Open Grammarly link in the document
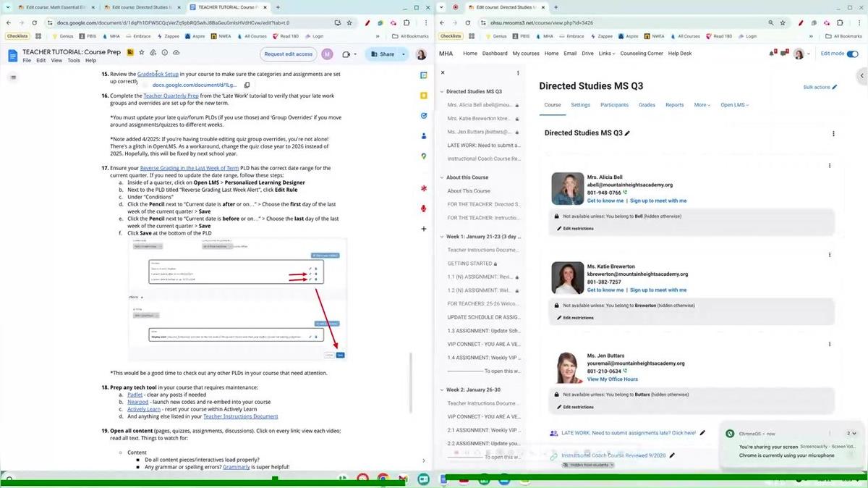Viewport: 868px width, 488px height. pyautogui.click(x=236, y=467)
